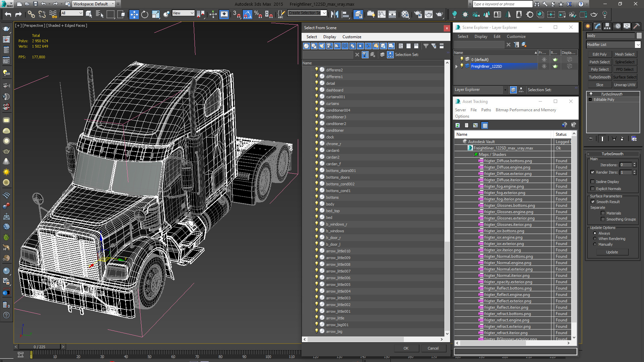Screen dimensions: 644x362
Task: Open Options menu in Asset Tracking
Action: (462, 116)
